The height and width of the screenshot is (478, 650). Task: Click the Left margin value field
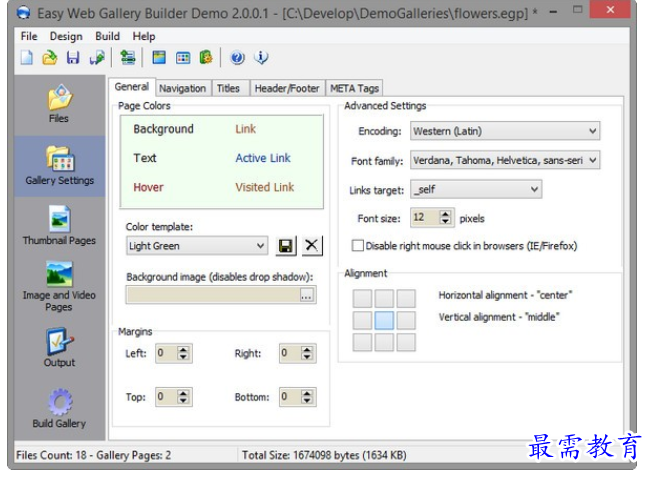click(166, 353)
